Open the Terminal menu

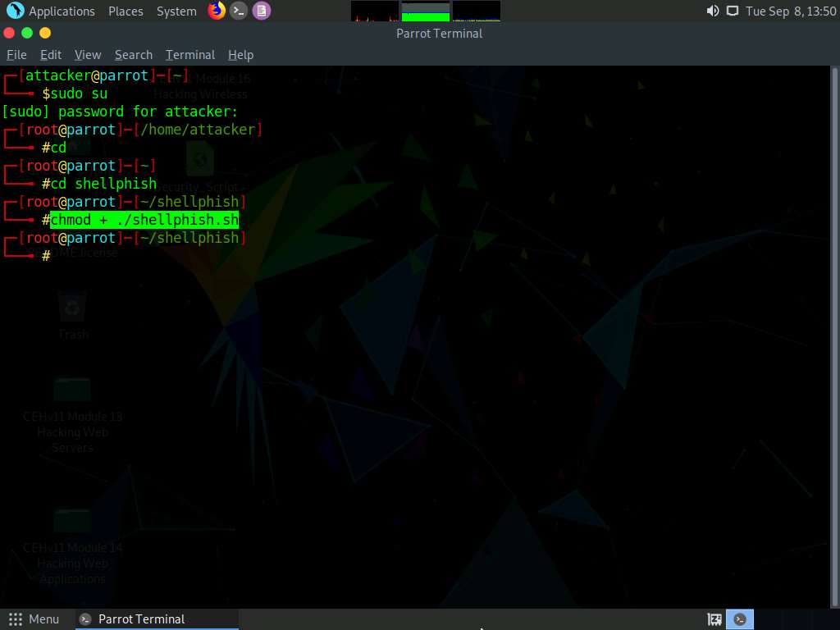point(190,55)
